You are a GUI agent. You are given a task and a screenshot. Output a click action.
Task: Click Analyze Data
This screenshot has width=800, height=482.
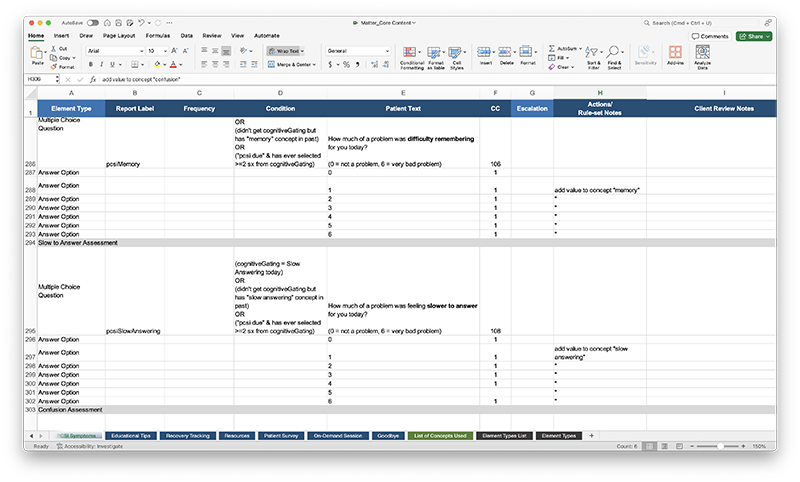(703, 57)
